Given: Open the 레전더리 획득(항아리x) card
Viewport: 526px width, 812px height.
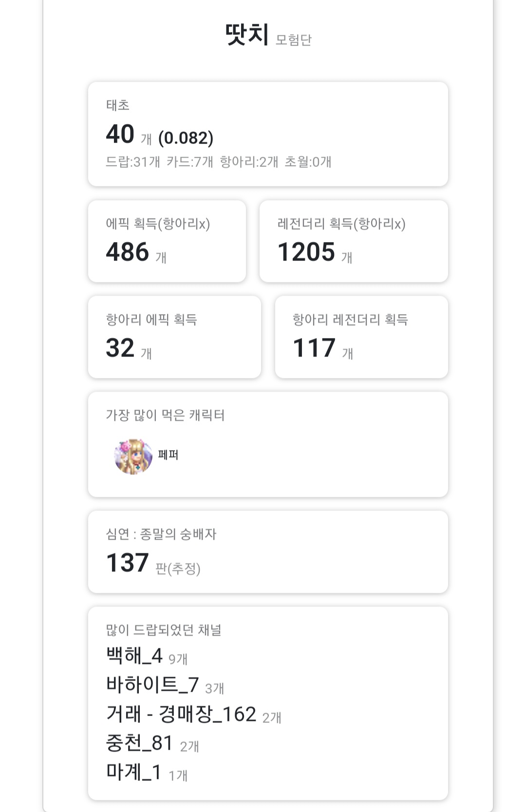Looking at the screenshot, I should [x=353, y=241].
